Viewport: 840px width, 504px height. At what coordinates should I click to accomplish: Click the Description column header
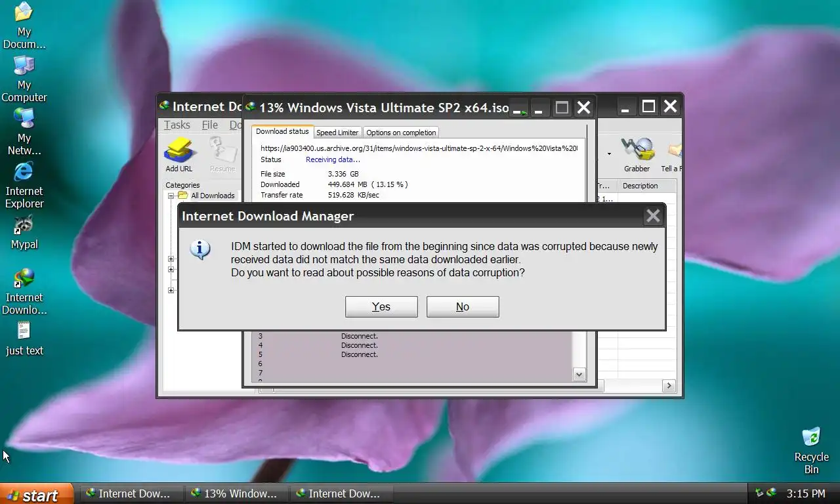coord(640,186)
